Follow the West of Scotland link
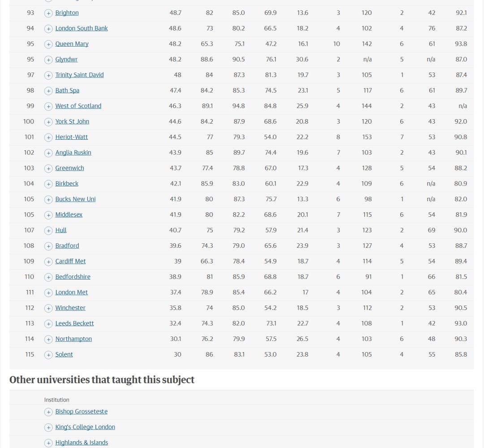The width and height of the screenshot is (484, 448). coord(78,106)
